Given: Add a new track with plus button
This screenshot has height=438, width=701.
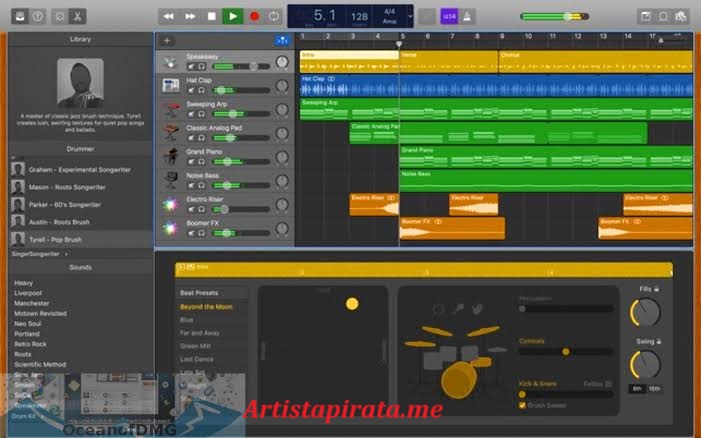Looking at the screenshot, I should (167, 41).
